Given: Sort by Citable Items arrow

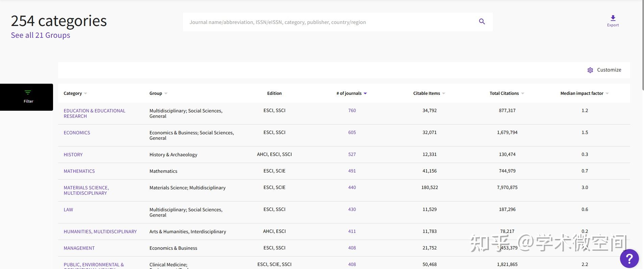Looking at the screenshot, I should point(444,93).
